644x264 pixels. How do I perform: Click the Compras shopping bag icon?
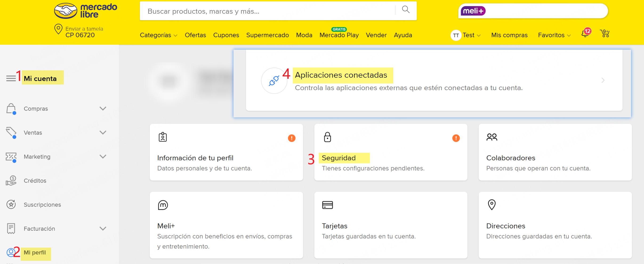tap(11, 108)
